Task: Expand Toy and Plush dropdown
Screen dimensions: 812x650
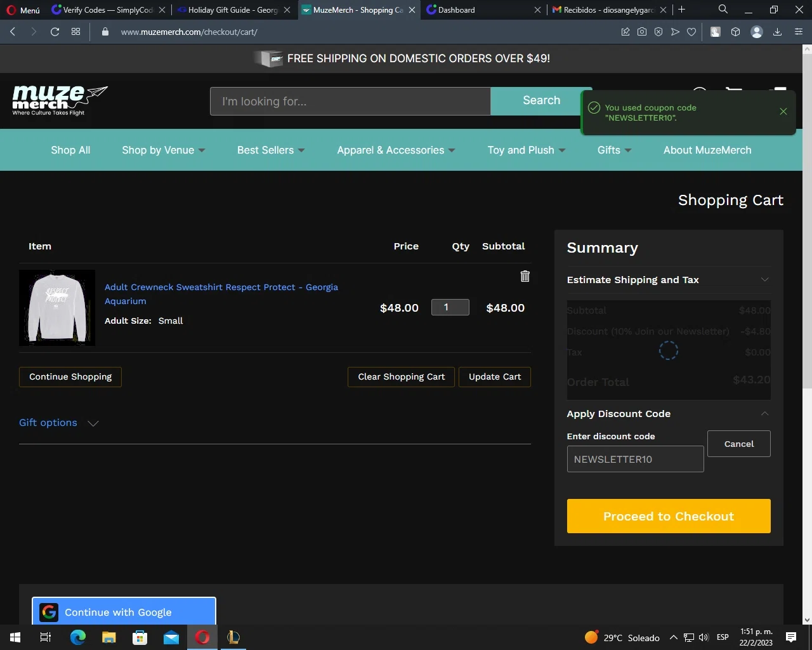Action: (527, 150)
